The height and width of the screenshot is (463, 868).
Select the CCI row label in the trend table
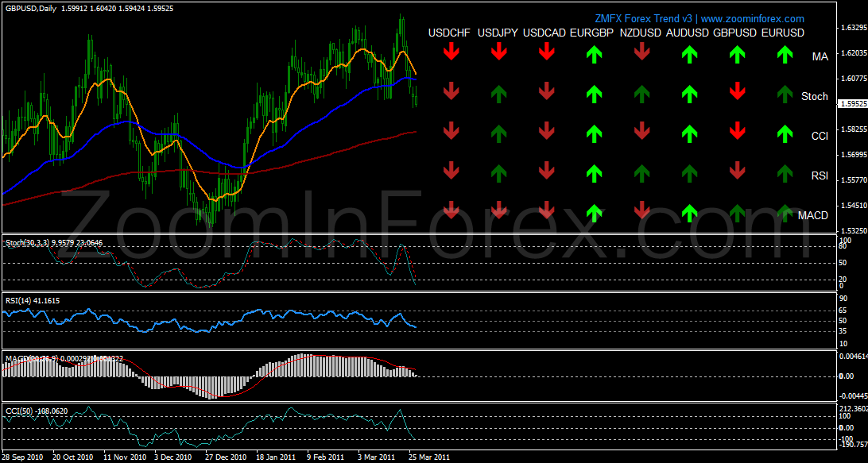tap(820, 136)
